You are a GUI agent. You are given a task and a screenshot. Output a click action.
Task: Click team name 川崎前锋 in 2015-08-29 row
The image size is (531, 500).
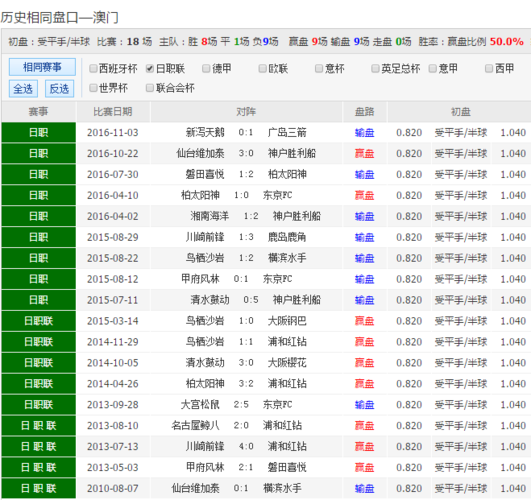pyautogui.click(x=205, y=237)
